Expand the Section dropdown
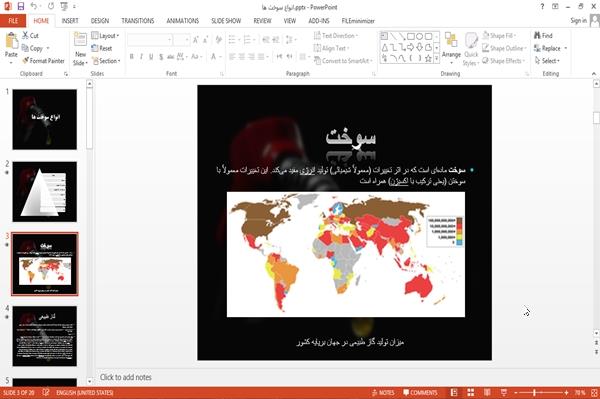 click(106, 61)
